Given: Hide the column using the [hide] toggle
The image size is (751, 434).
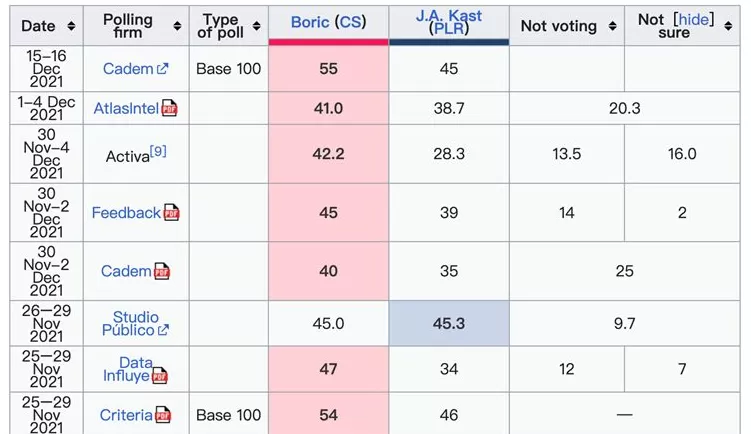Looking at the screenshot, I should click(x=694, y=19).
